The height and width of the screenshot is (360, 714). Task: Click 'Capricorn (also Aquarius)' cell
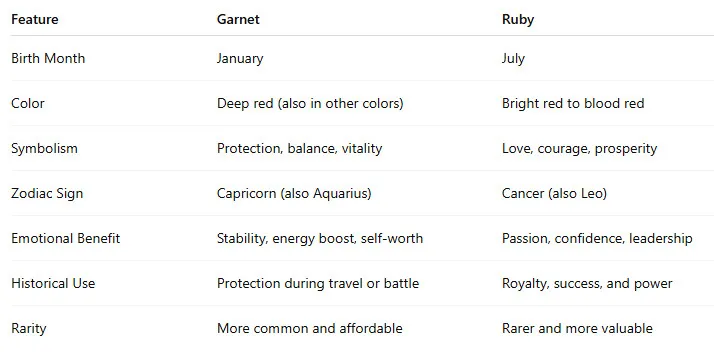(294, 193)
